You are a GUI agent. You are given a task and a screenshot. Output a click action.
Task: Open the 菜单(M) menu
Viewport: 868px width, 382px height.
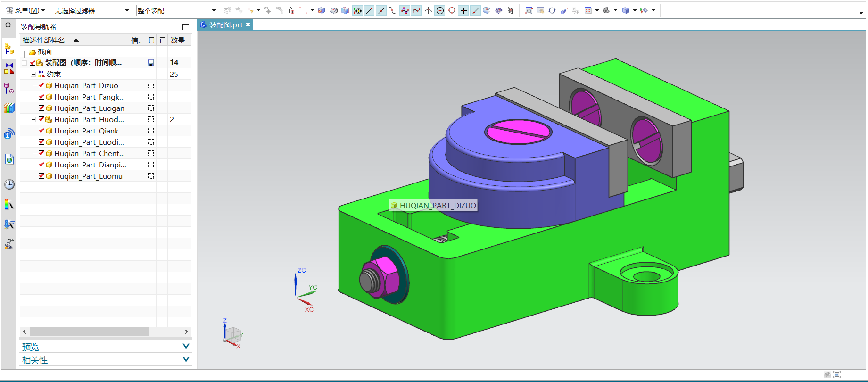[x=25, y=10]
